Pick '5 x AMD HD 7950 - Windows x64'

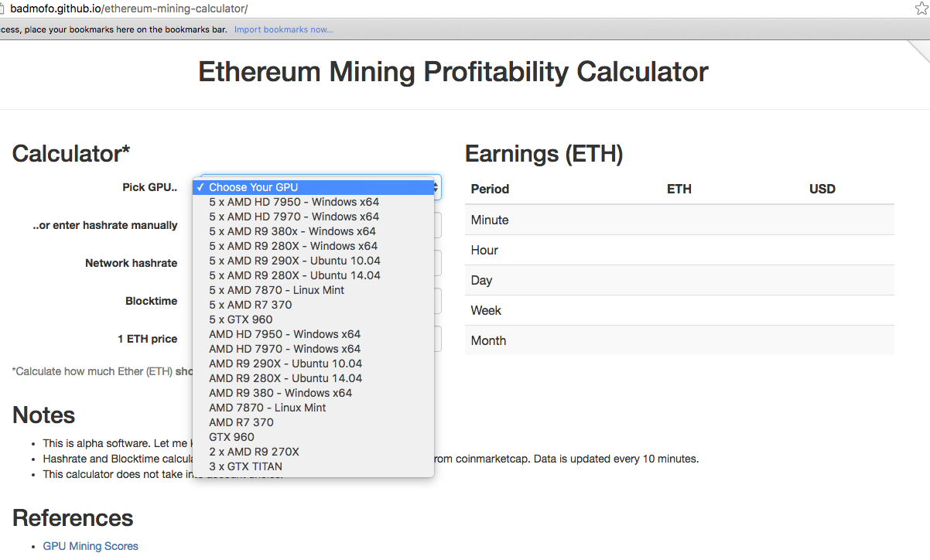coord(313,202)
